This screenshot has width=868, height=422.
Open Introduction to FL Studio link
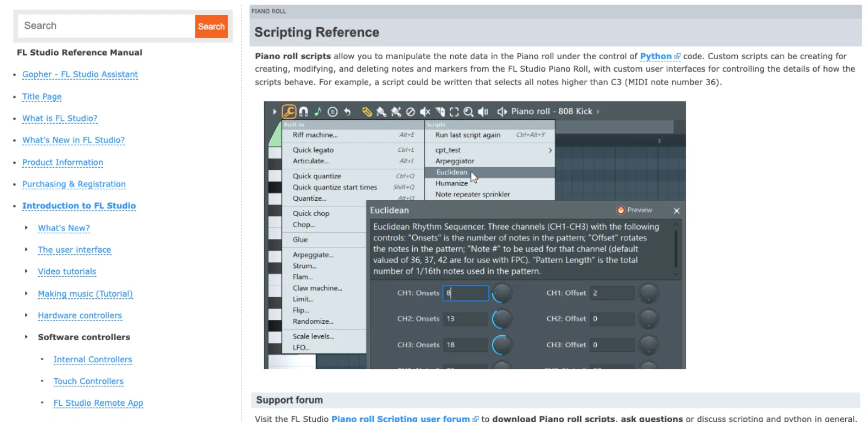point(79,206)
